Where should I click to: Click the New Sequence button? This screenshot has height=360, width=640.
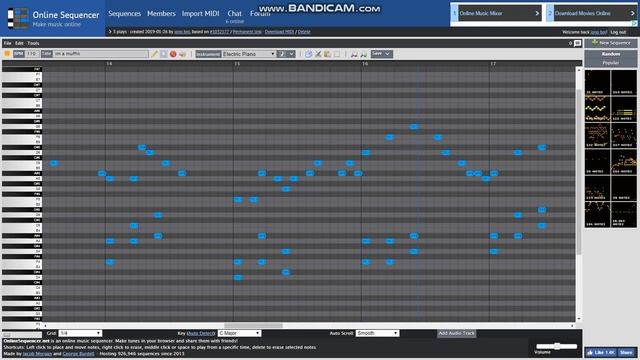click(x=611, y=43)
